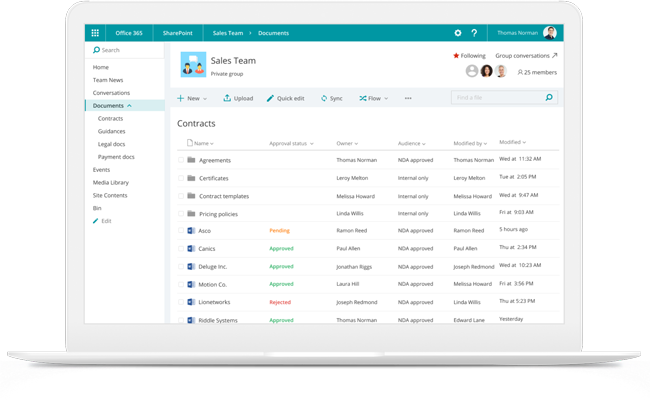
Task: Select Quick edit pencil option
Action: [x=285, y=98]
